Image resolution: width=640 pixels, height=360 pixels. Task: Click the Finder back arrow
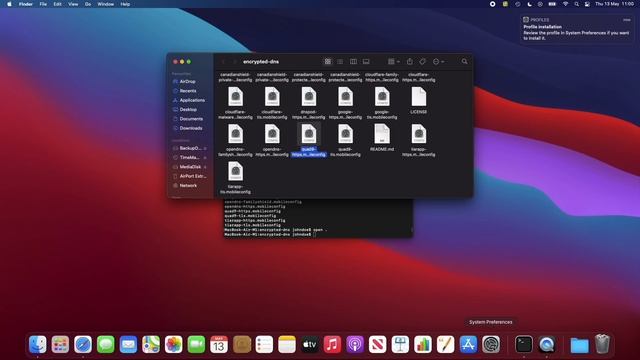[223, 62]
